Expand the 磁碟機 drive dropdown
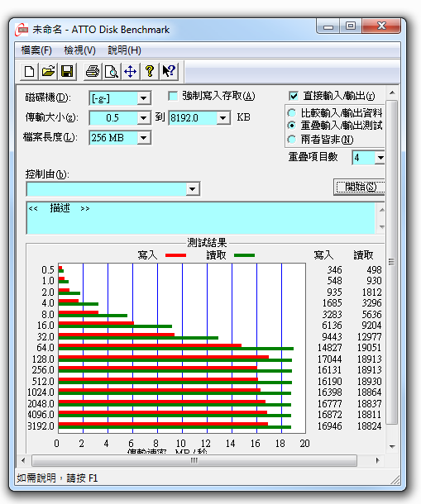 click(144, 98)
